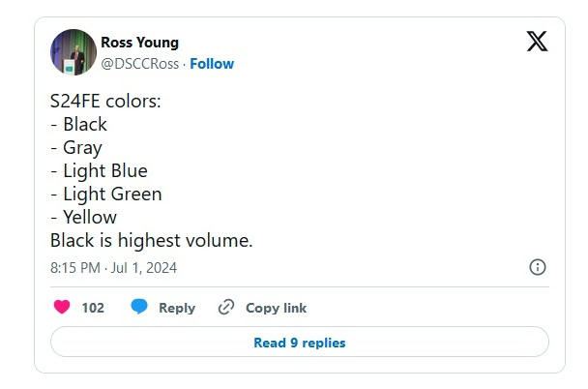Select the Copy link text
588x389 pixels.
click(x=276, y=308)
